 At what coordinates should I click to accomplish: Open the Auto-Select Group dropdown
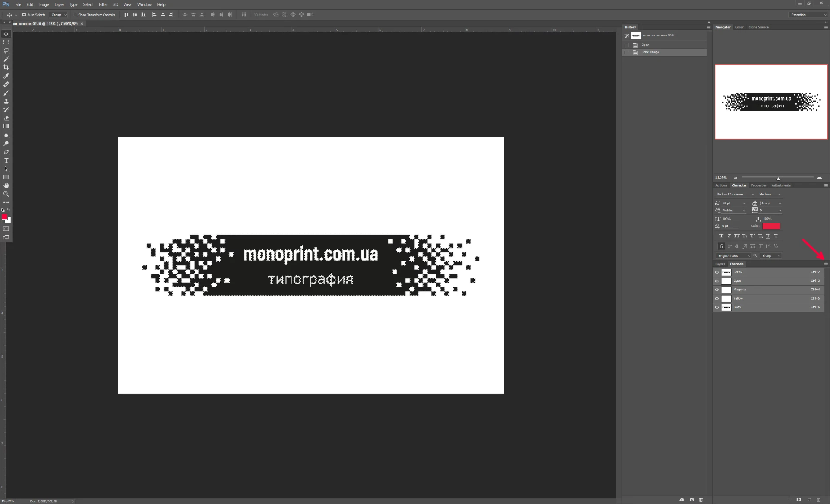[59, 15]
